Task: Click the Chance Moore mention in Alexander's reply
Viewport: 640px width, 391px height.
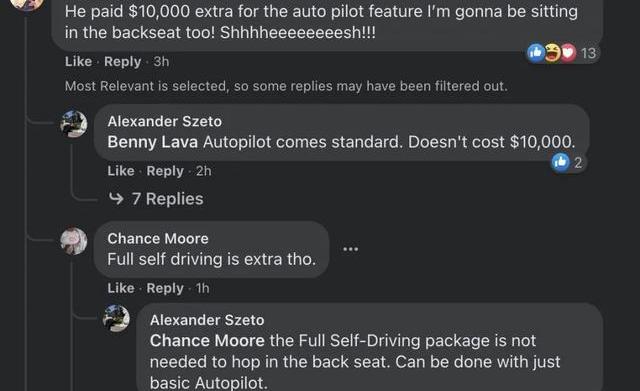Action: pos(207,341)
